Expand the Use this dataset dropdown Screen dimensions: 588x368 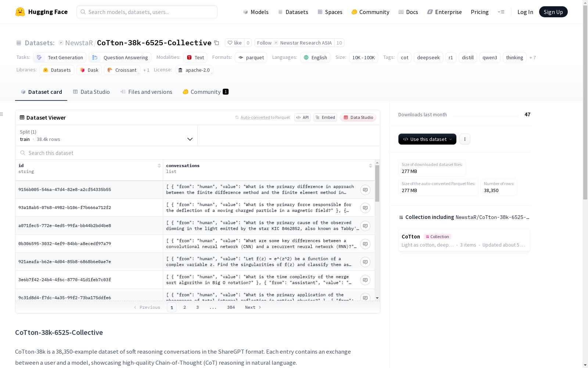click(x=427, y=139)
